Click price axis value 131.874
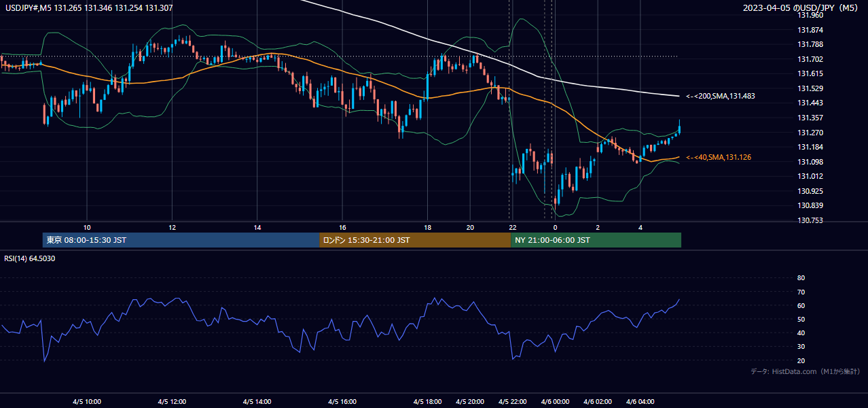 click(x=811, y=30)
